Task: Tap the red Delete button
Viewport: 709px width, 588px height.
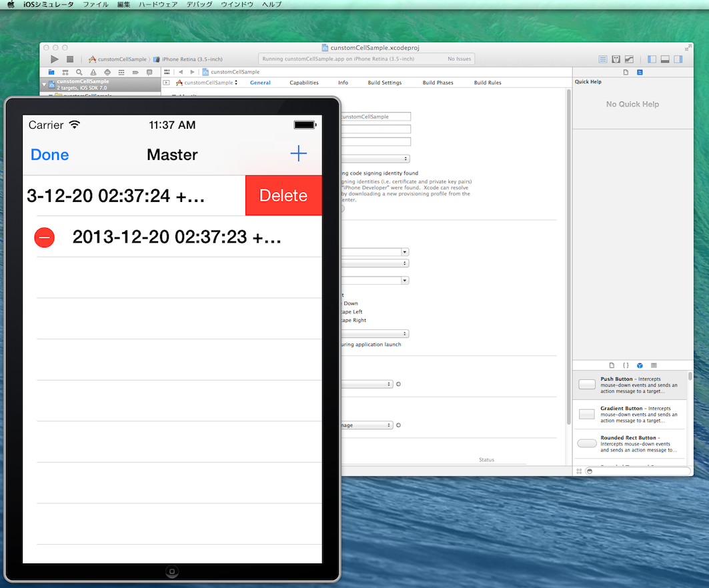Action: point(283,195)
